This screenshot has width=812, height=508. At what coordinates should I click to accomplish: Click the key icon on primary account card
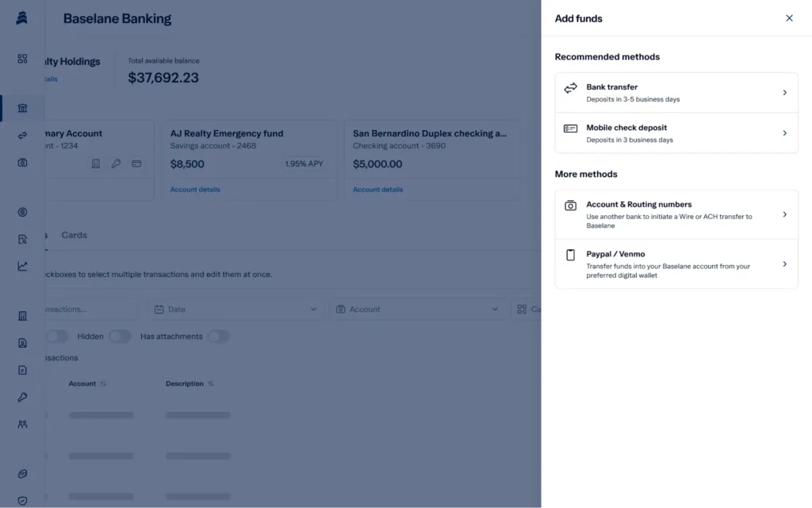(116, 164)
